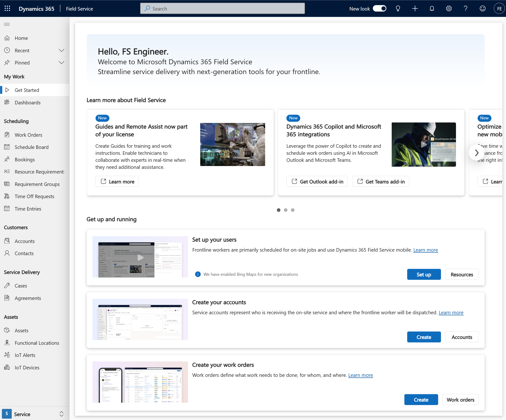Select the Dashboards menu item
Image resolution: width=506 pixels, height=420 pixels.
tap(28, 102)
